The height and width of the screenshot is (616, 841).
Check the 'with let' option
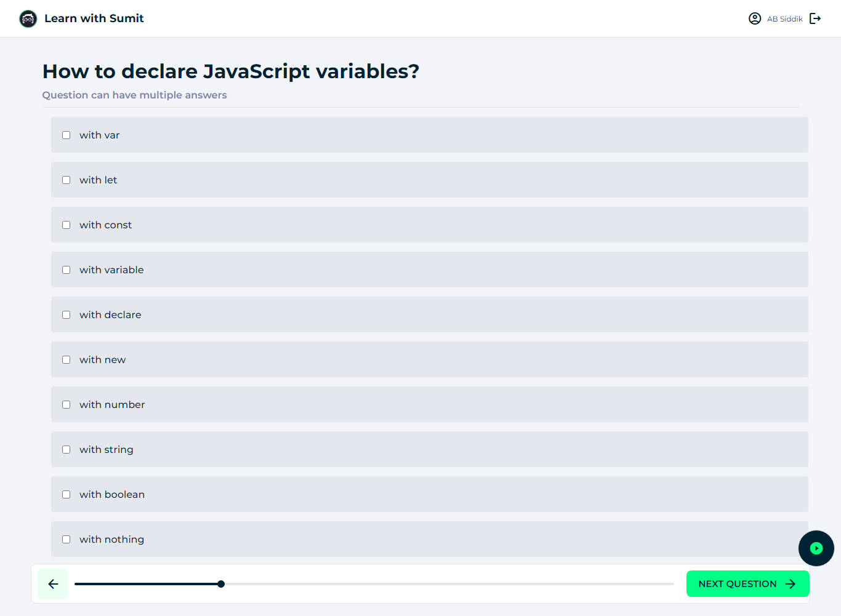[x=66, y=180]
